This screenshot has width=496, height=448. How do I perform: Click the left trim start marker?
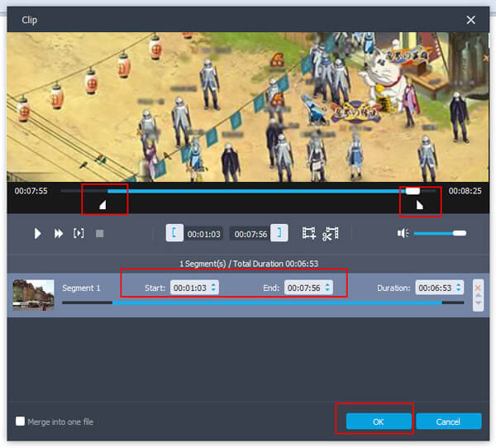pyautogui.click(x=103, y=205)
